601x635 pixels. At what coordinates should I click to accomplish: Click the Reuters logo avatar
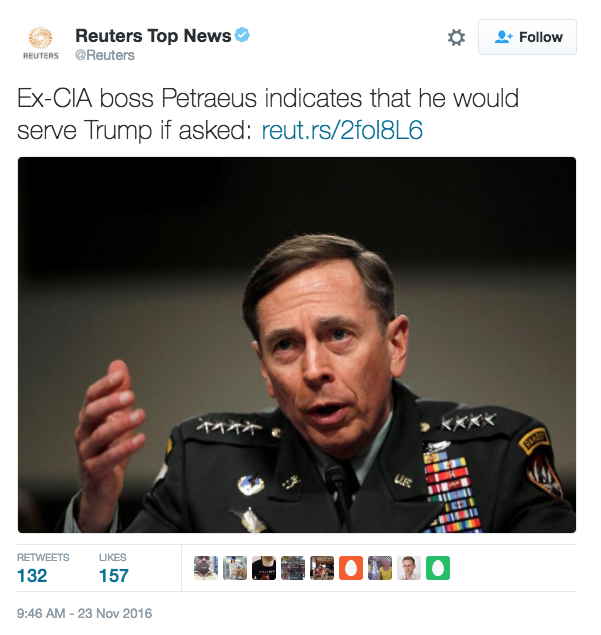tap(40, 43)
